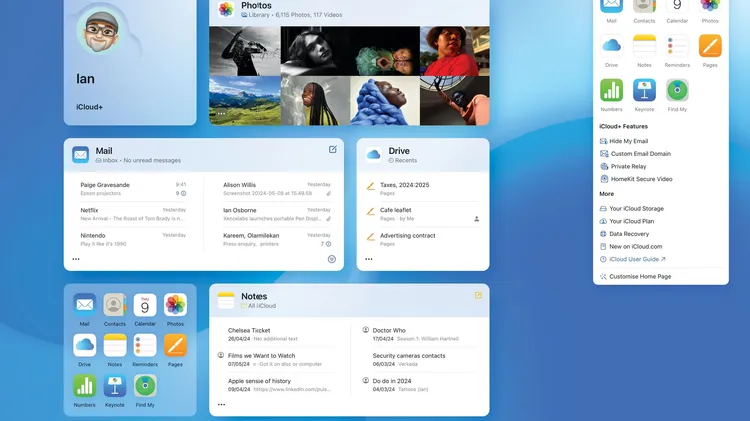Launch Notes from the app launcher panel
750x421 pixels.
click(x=644, y=46)
